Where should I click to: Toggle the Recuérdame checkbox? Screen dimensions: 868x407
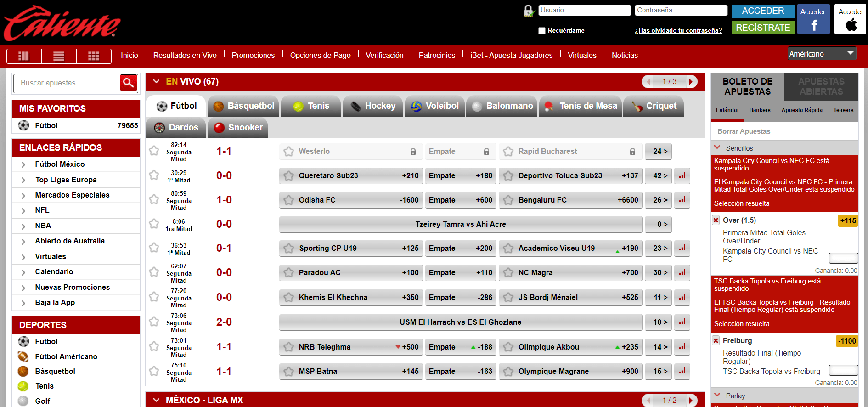point(542,31)
